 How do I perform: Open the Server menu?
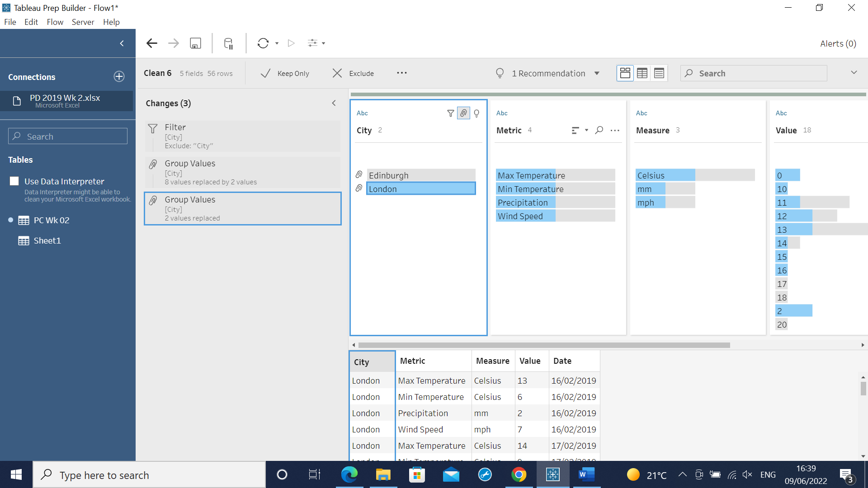coord(83,22)
